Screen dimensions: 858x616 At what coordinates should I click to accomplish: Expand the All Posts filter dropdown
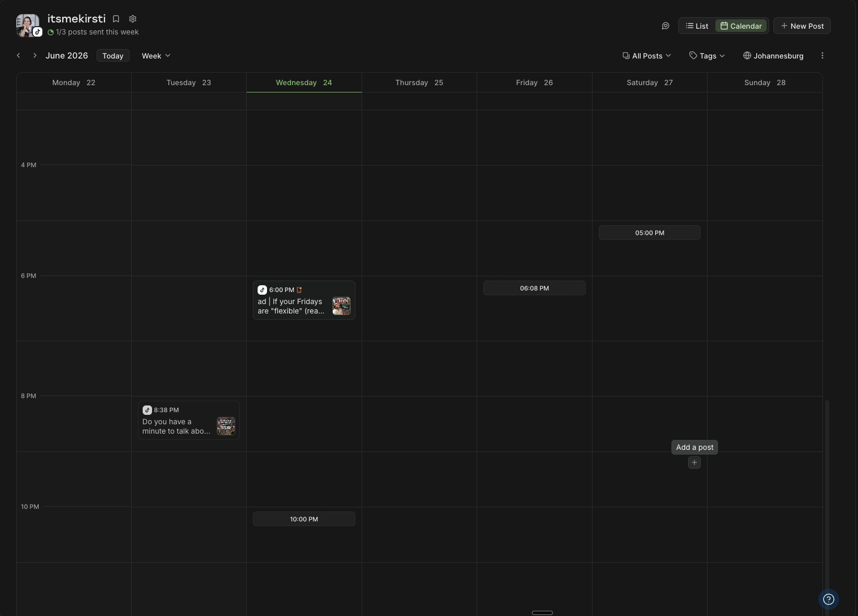646,56
